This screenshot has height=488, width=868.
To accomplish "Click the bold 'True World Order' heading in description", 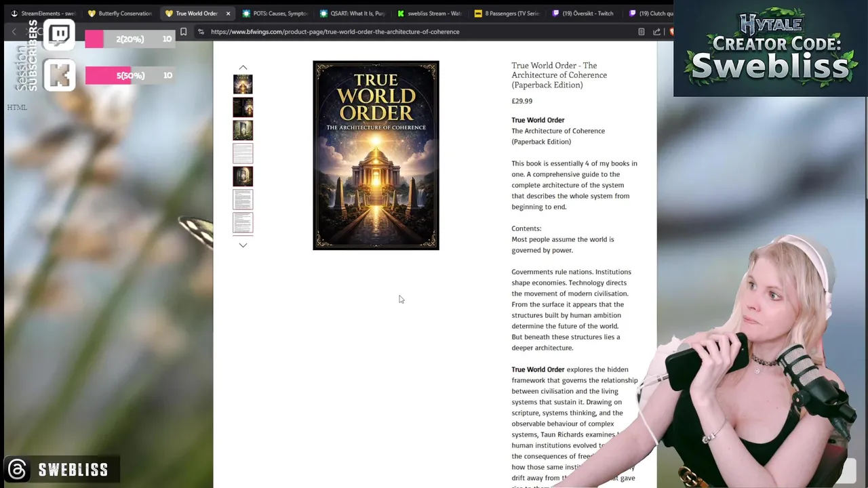I will click(538, 120).
